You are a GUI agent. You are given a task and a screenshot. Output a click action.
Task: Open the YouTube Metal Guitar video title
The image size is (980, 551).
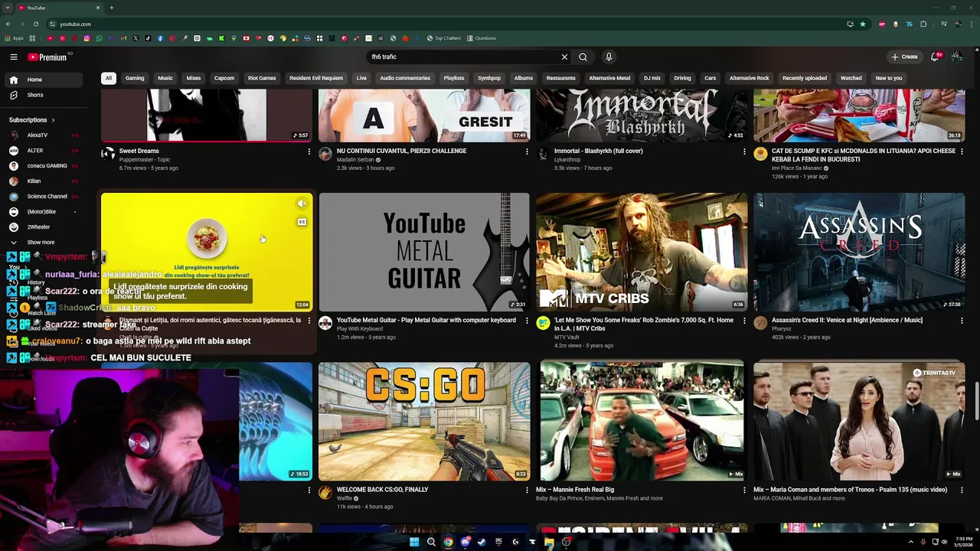pyautogui.click(x=426, y=321)
